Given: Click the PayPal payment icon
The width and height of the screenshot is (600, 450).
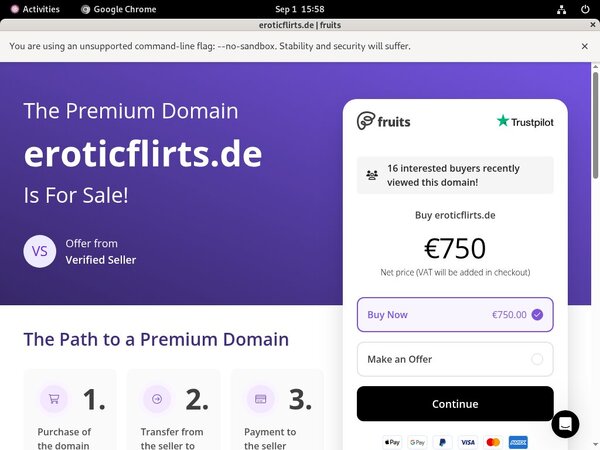Looking at the screenshot, I should (x=442, y=442).
